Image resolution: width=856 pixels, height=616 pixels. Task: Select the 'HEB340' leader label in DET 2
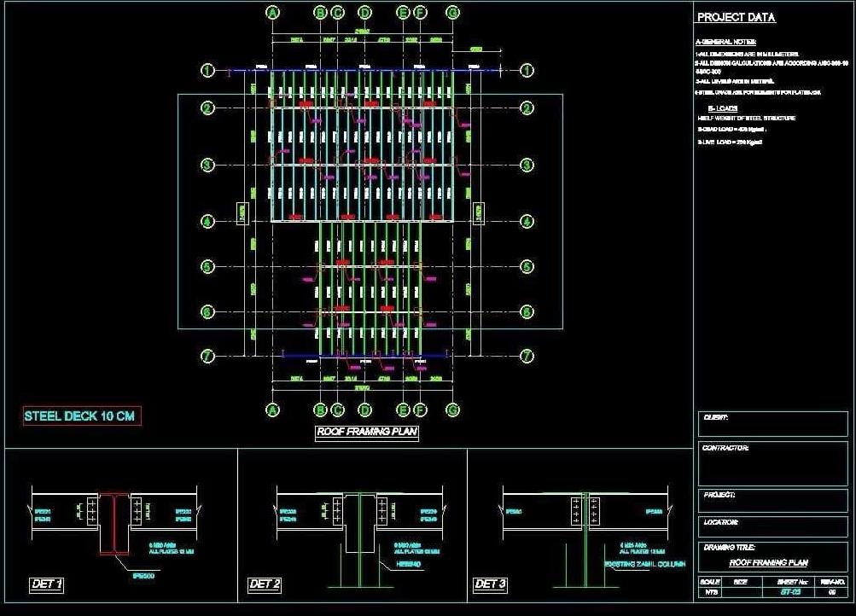409,565
